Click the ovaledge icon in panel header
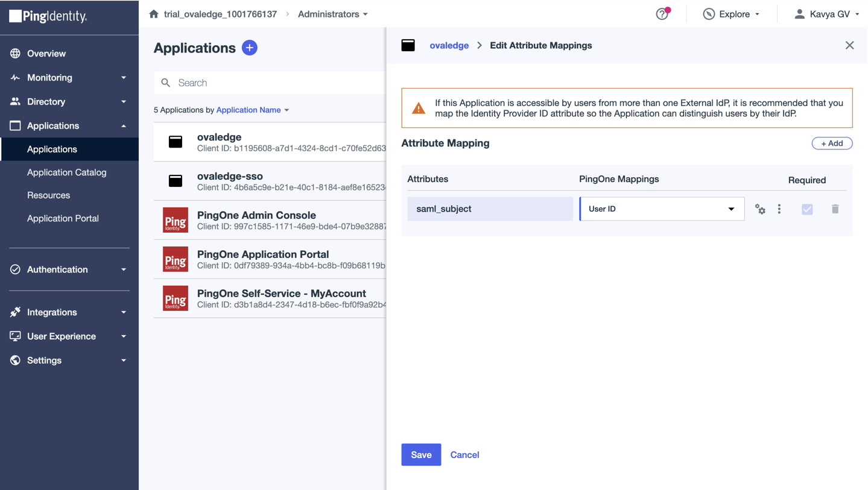Screen dimensions: 868x490 coord(408,45)
